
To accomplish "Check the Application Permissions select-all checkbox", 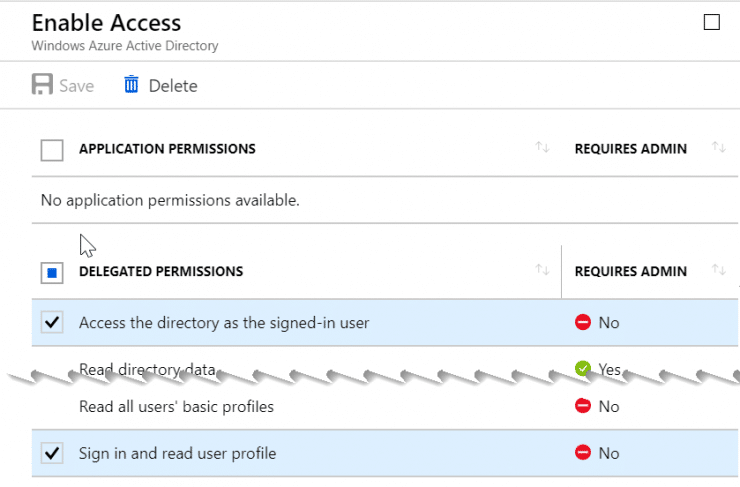I will click(x=51, y=150).
